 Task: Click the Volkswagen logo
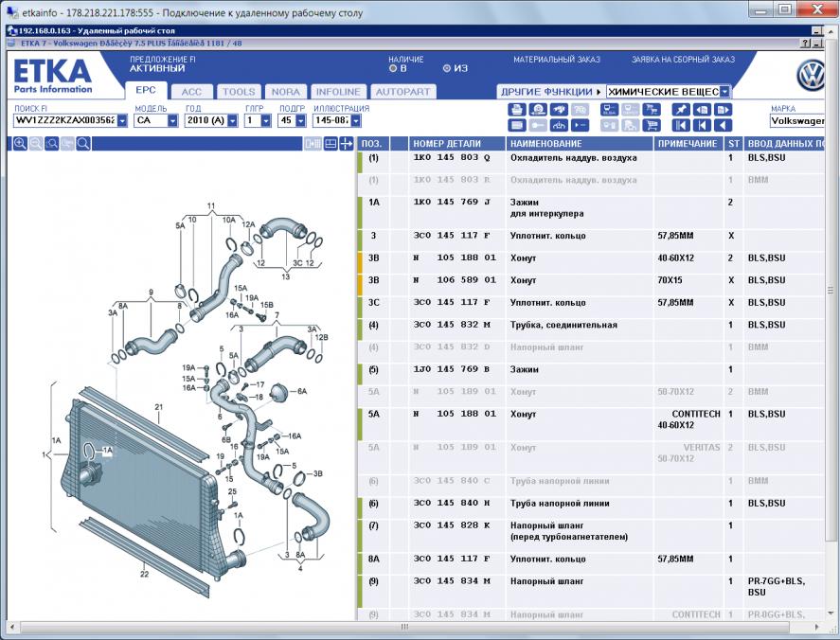810,76
